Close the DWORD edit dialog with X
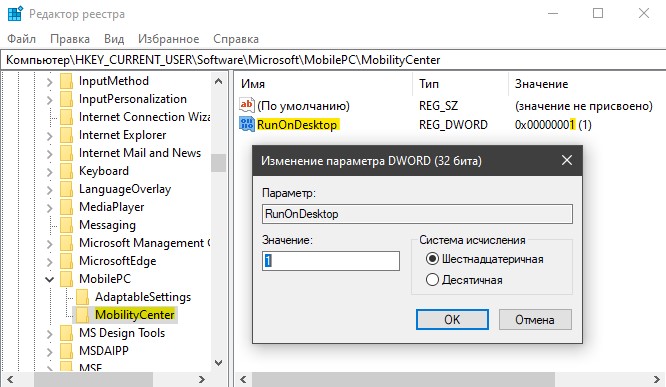Screen dimensions: 666x387 [567, 161]
